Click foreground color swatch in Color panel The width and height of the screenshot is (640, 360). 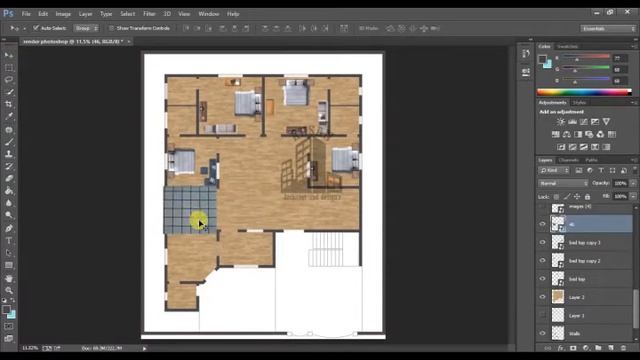pos(542,59)
